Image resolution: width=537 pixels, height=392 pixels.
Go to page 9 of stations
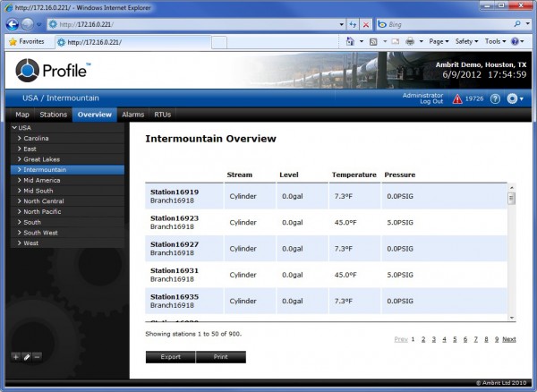[497, 339]
